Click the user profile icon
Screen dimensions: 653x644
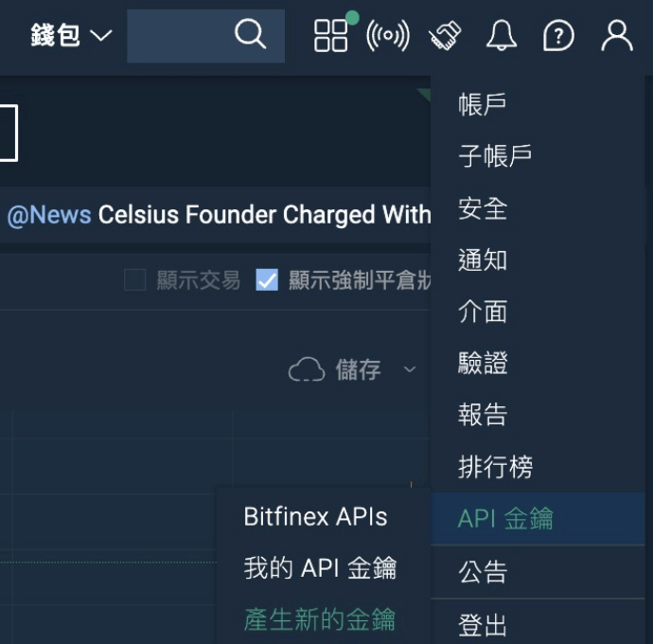[616, 36]
